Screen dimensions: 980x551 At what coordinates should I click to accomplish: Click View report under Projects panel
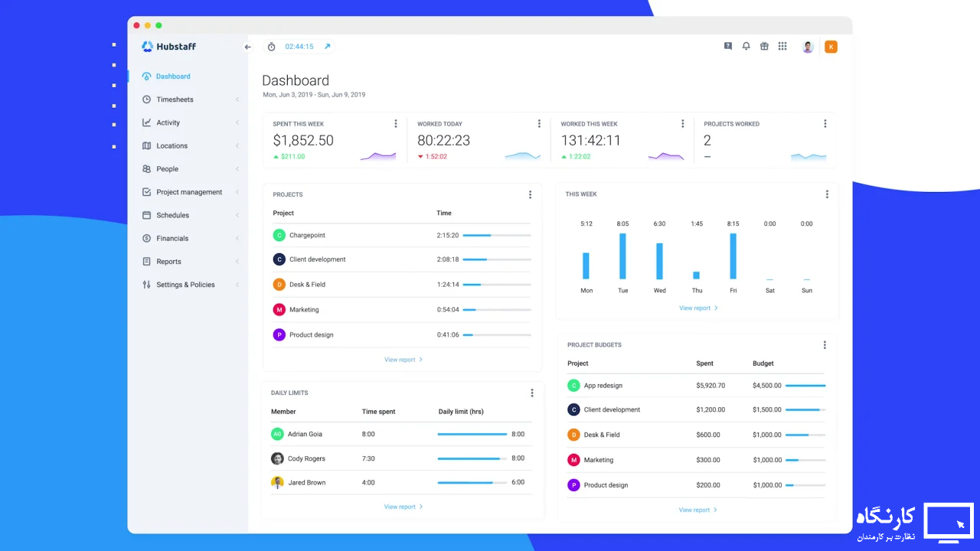[x=403, y=360]
